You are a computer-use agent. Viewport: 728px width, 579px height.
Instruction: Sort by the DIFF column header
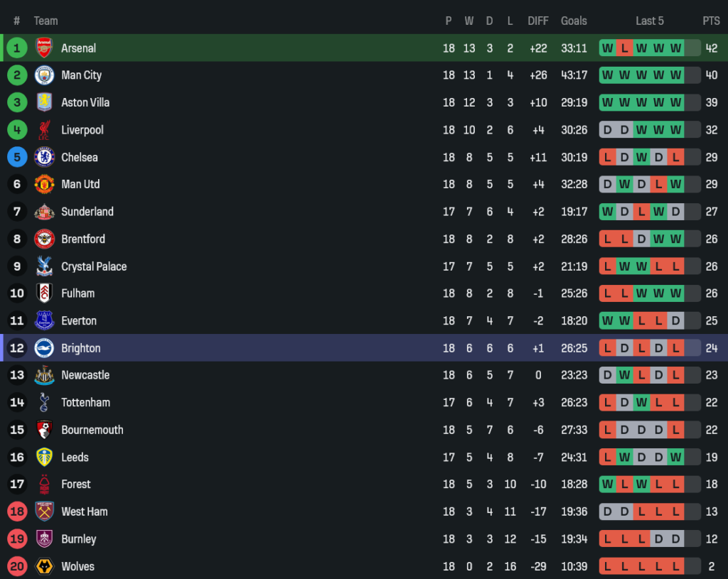coord(538,21)
